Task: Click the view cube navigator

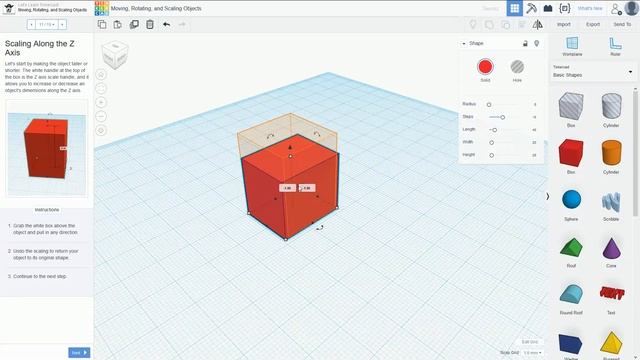Action: click(x=115, y=54)
